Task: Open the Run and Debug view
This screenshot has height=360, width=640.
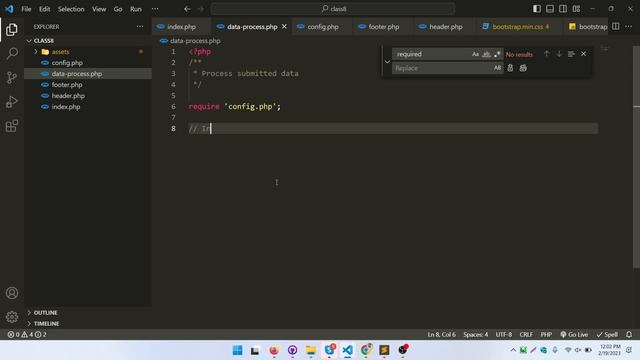Action: (x=12, y=102)
